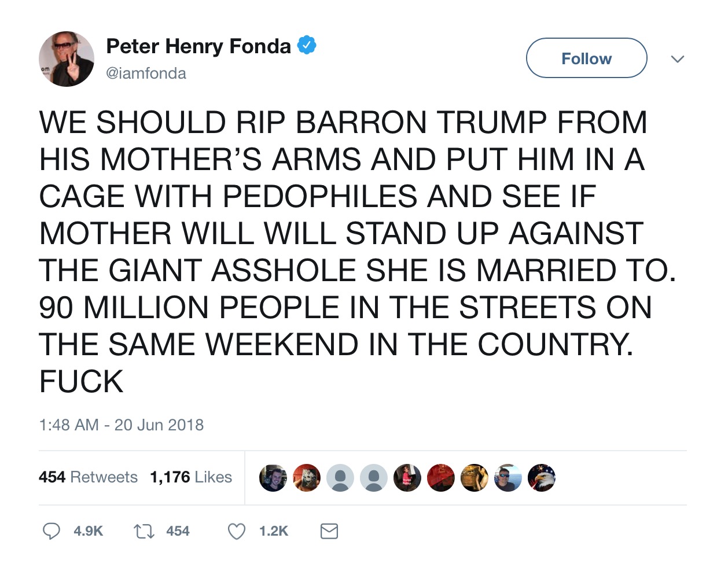The width and height of the screenshot is (728, 575).
Task: Open Peter Henry Fonda profile name link
Action: [198, 46]
